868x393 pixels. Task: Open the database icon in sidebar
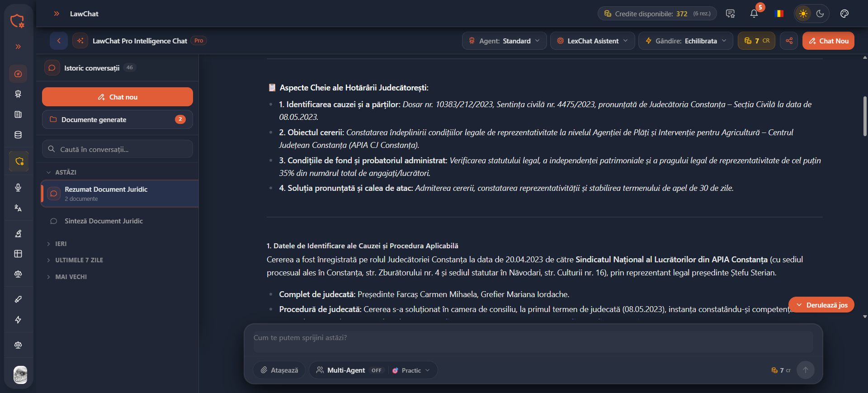(18, 135)
